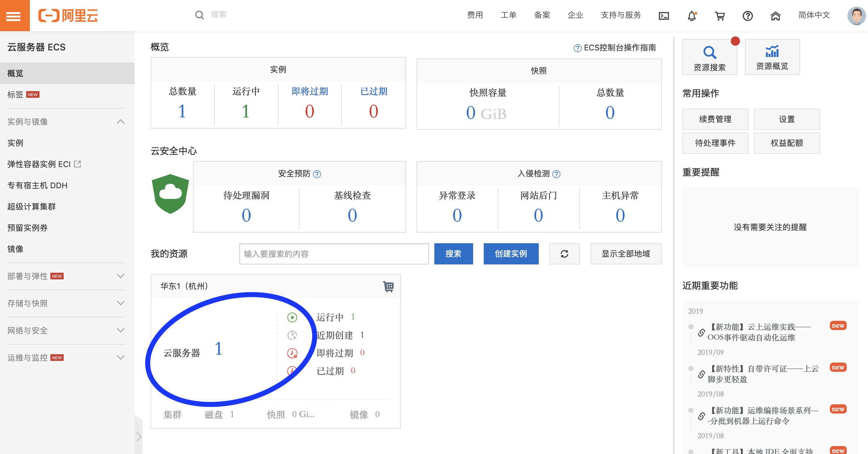Expand the 部署与弹性 sidebar section
The width and height of the screenshot is (868, 454).
pyautogui.click(x=120, y=275)
